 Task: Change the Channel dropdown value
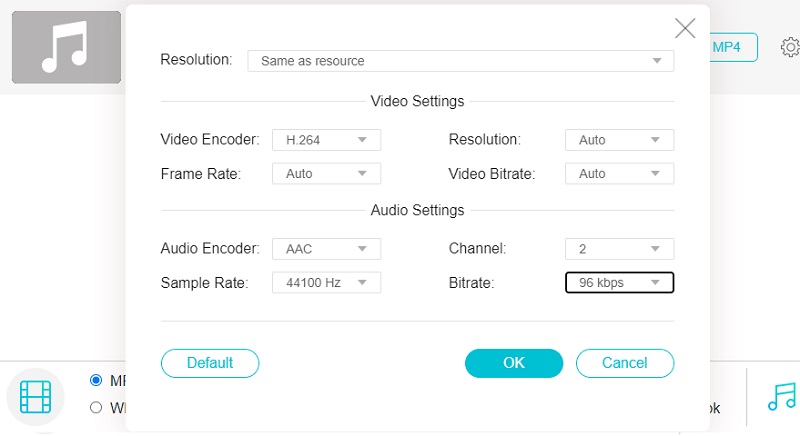click(x=619, y=249)
